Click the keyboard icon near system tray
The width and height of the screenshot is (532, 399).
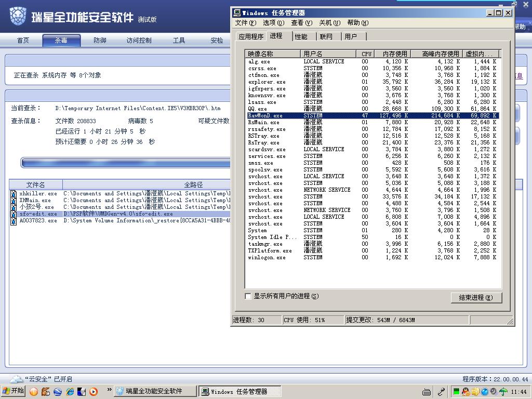click(x=427, y=392)
